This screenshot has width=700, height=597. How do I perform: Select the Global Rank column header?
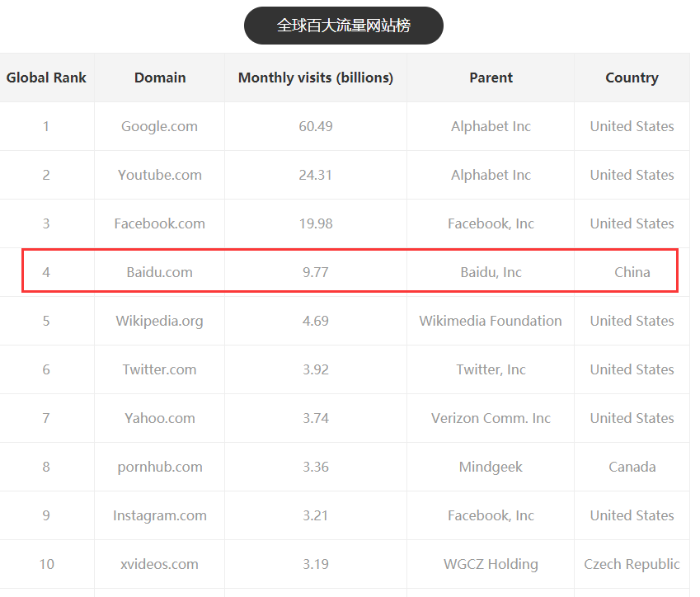pos(46,78)
